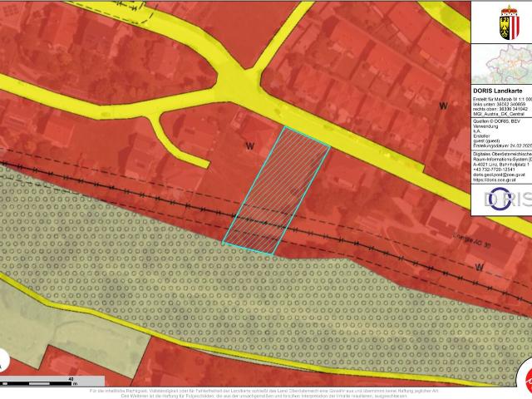The height and width of the screenshot is (399, 532).
Task: Click the north arrow circle at bottom-left
Action: (4, 362)
